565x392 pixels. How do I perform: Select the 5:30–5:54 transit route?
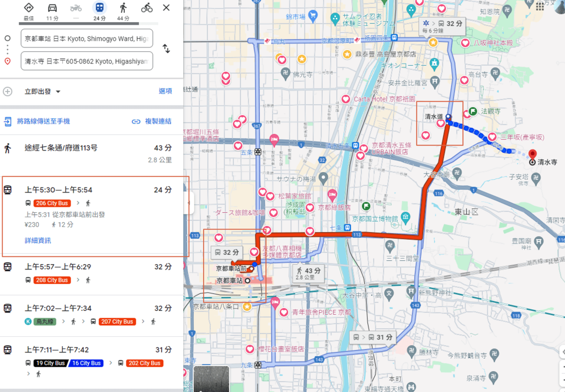click(92, 216)
